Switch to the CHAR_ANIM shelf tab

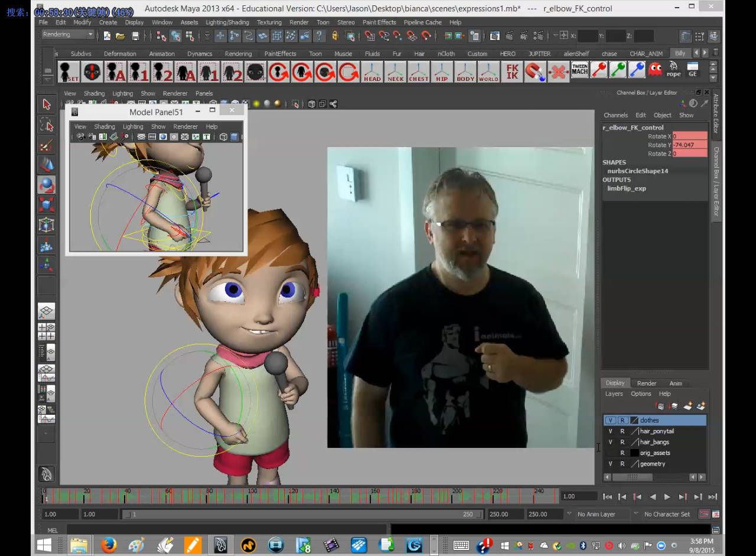(646, 54)
